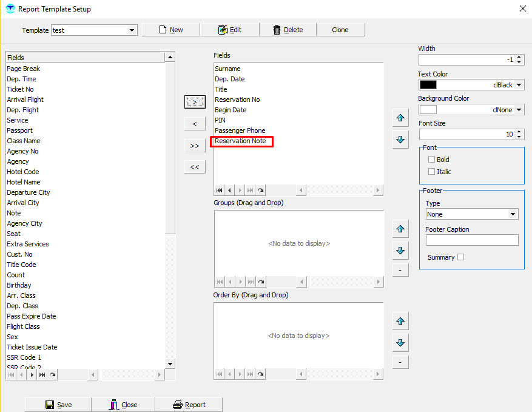Open the Template dropdown
This screenshot has width=532, height=412.
[x=132, y=30]
